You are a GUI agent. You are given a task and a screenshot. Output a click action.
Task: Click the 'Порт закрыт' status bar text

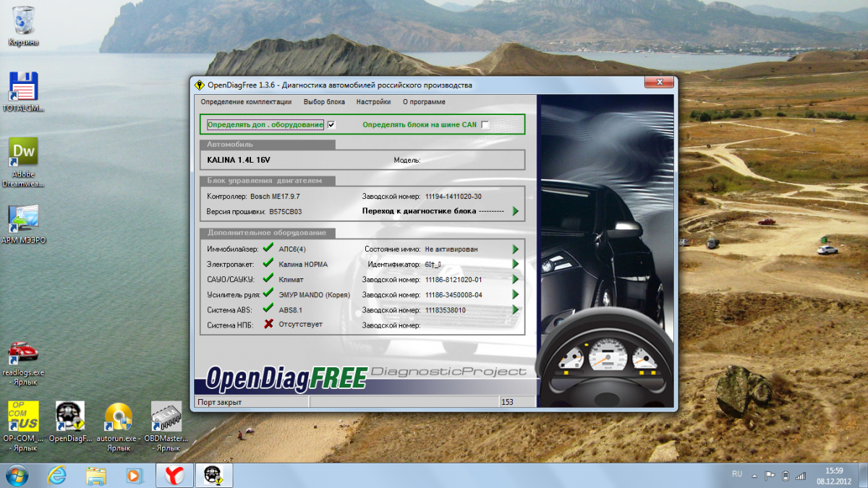[219, 402]
